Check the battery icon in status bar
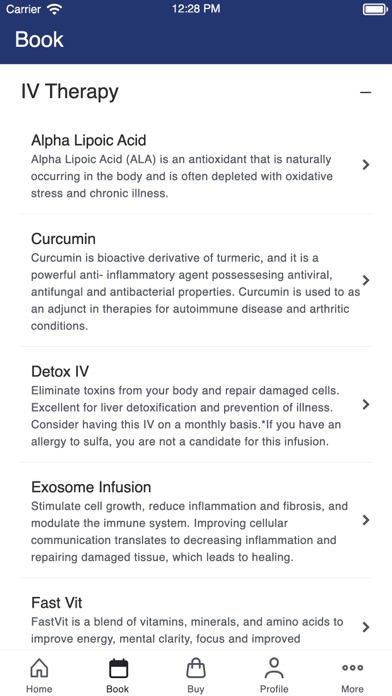This screenshot has height=696, width=392. 375,9
